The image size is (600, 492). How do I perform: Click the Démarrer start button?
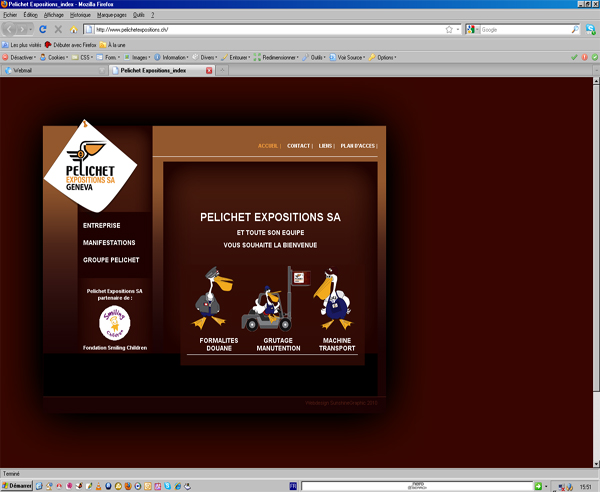(17, 486)
